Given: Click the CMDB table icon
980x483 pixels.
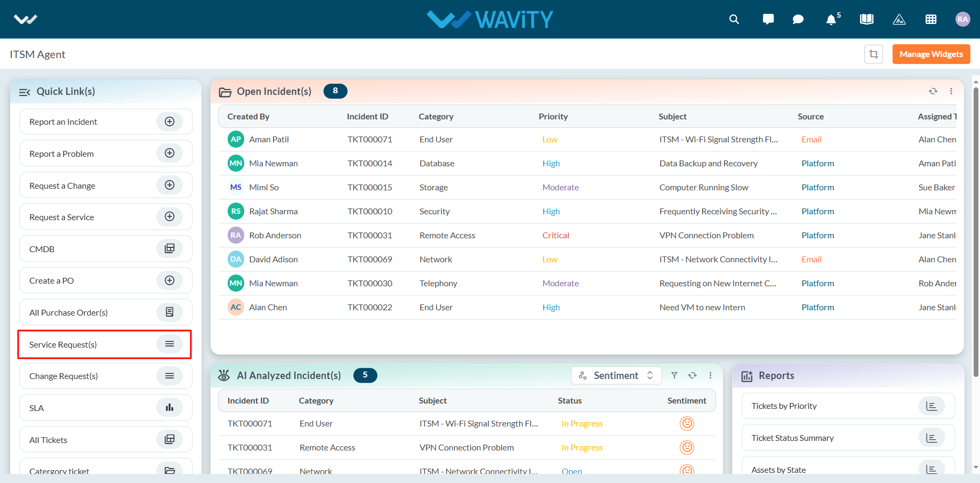Looking at the screenshot, I should coord(170,248).
